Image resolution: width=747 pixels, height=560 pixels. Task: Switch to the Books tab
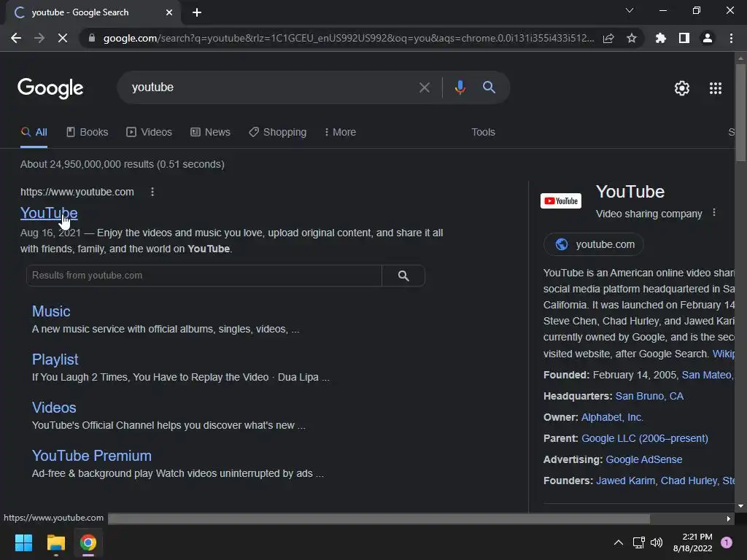(88, 133)
